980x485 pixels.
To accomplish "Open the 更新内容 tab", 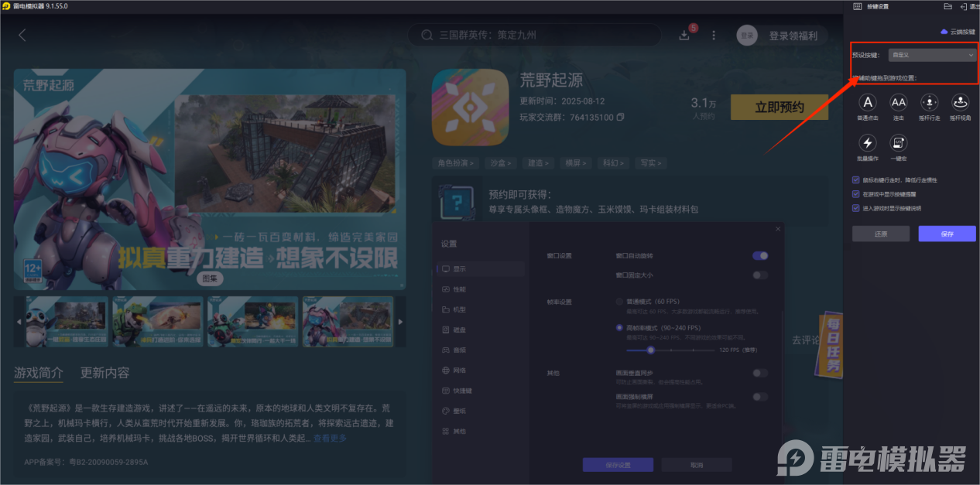I will [105, 373].
